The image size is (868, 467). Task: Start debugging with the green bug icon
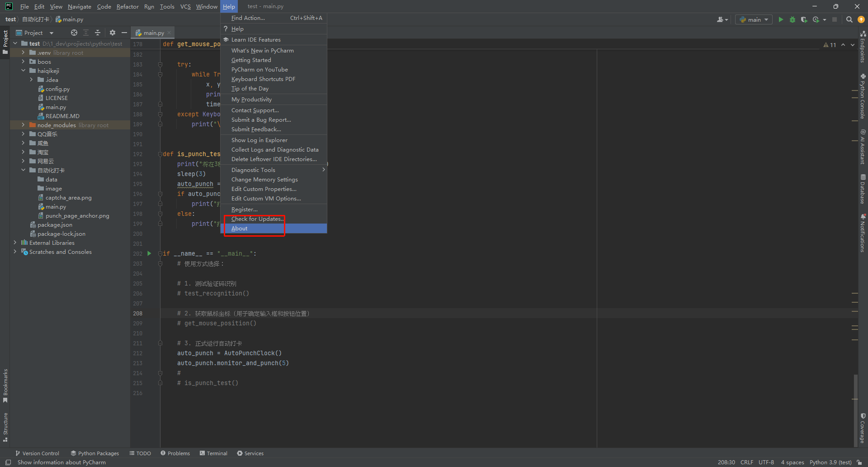[x=792, y=19]
